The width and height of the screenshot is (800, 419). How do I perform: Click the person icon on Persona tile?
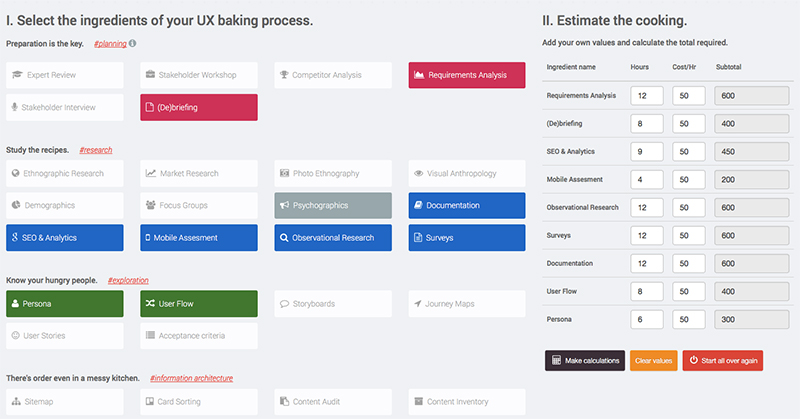point(15,303)
